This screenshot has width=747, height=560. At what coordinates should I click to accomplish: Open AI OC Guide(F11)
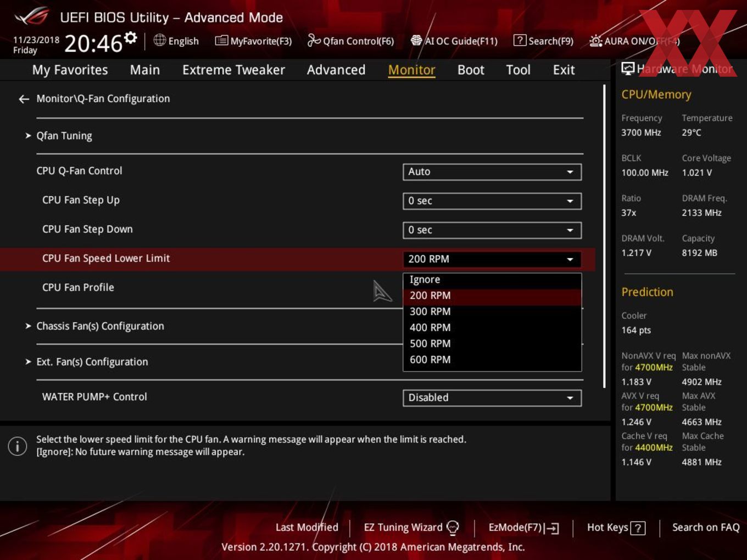click(454, 41)
